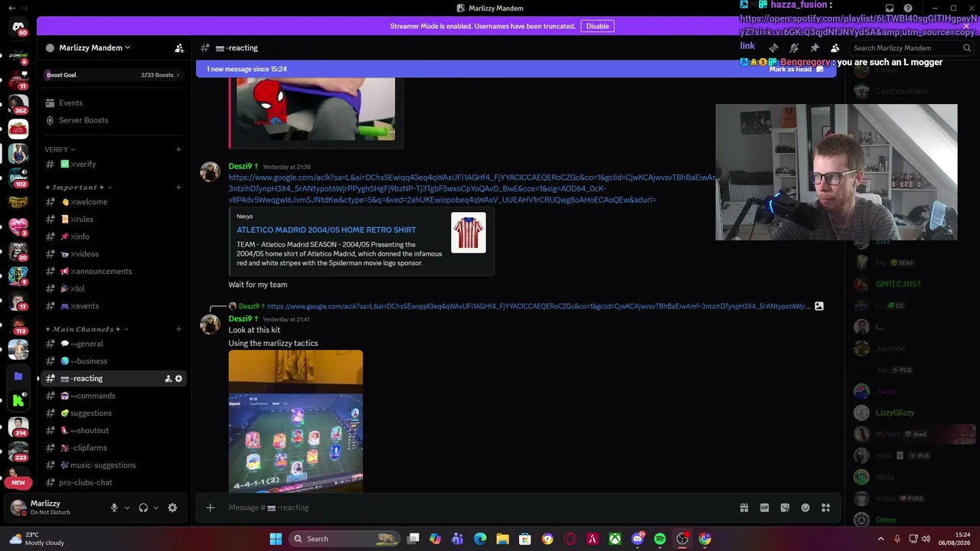The image size is (980, 551).
Task: Toggle member list visibility
Action: [x=835, y=48]
